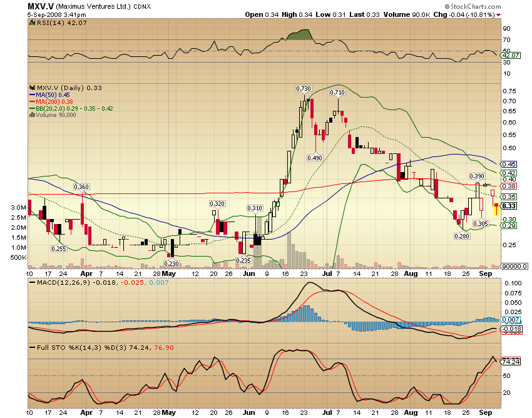The height and width of the screenshot is (418, 532).
Task: Click the 0.305 price label
Action: pyautogui.click(x=481, y=223)
